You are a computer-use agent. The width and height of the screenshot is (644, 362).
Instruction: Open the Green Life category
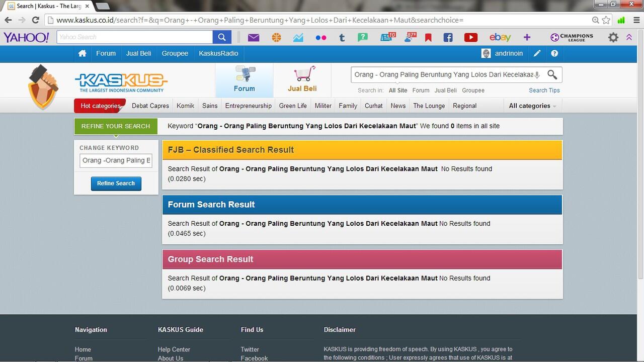[x=293, y=106]
